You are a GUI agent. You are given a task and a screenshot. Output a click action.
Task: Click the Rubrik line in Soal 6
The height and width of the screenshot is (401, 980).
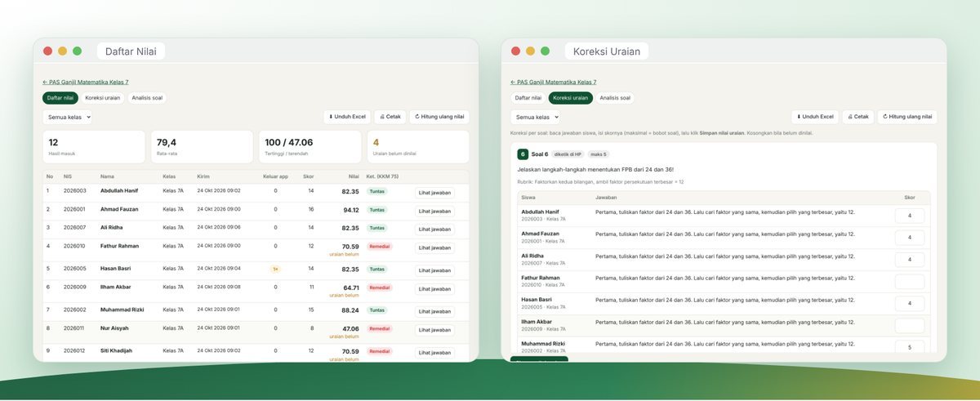600,181
